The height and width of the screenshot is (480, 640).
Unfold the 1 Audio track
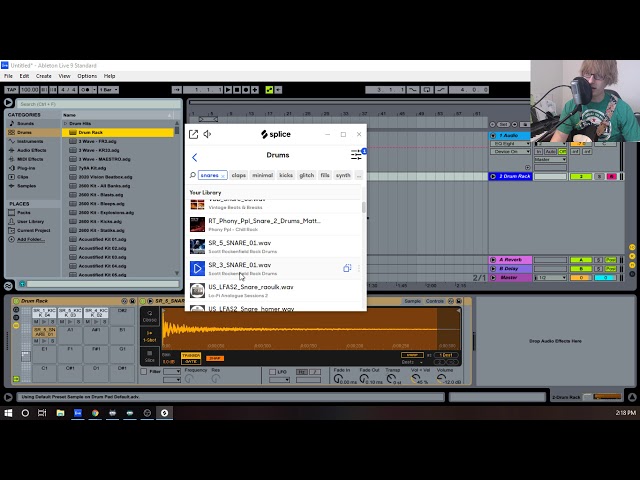pyautogui.click(x=493, y=136)
